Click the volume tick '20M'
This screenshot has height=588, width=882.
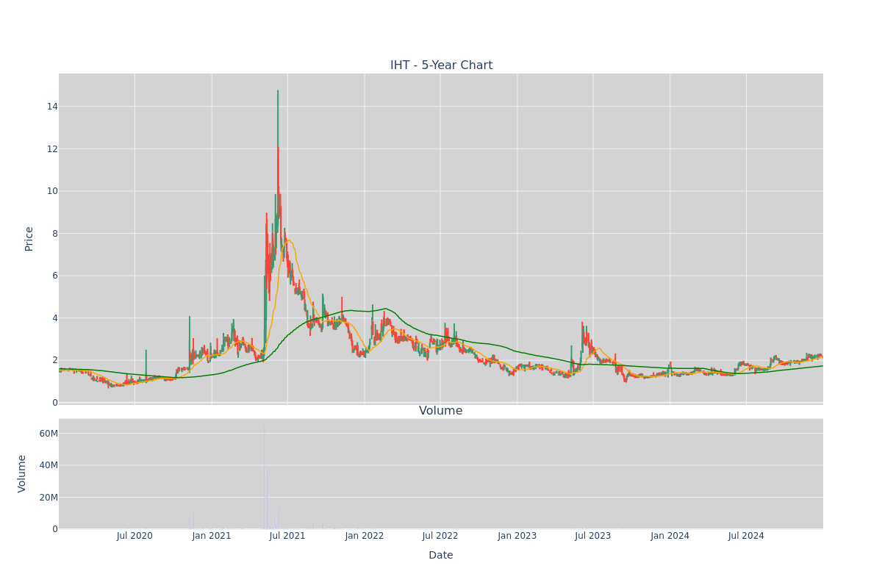[x=49, y=498]
